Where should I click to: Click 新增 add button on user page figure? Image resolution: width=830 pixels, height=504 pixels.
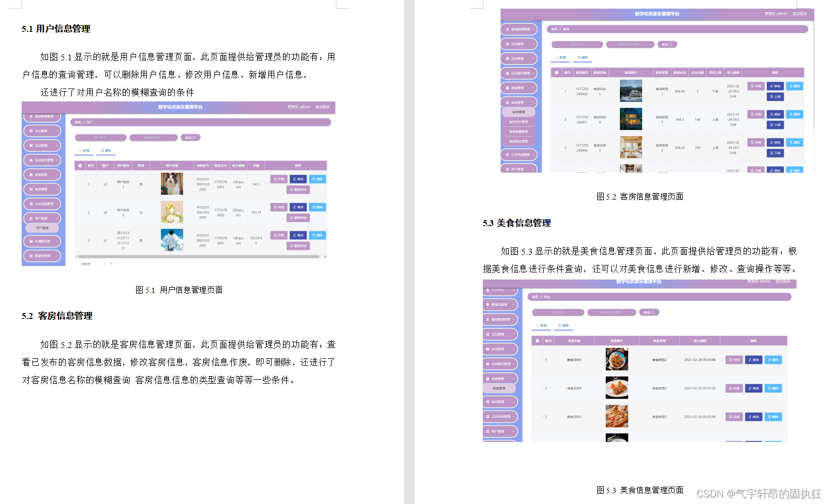click(x=84, y=151)
